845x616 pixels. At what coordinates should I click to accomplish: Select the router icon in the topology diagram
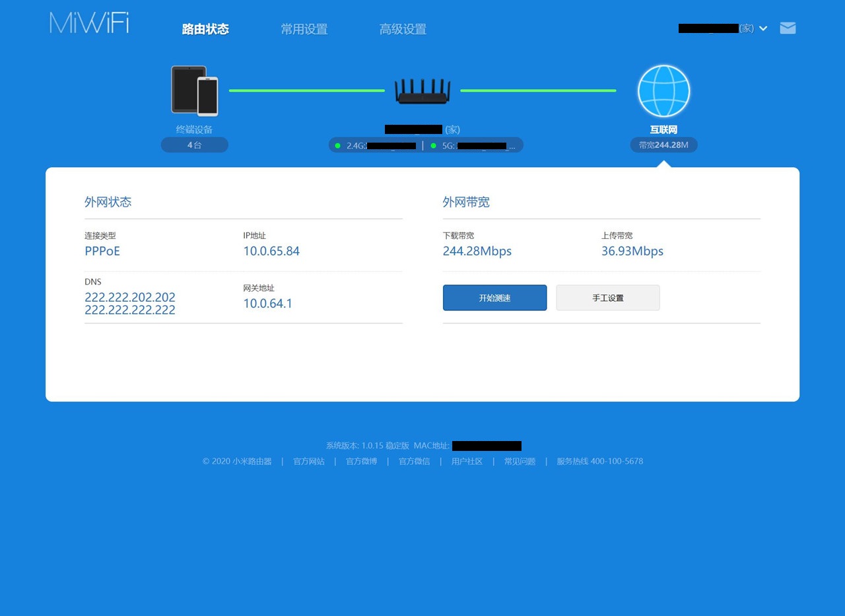point(422,90)
